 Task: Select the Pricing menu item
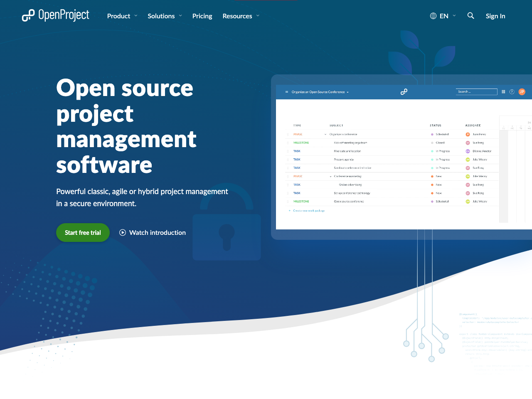(202, 16)
